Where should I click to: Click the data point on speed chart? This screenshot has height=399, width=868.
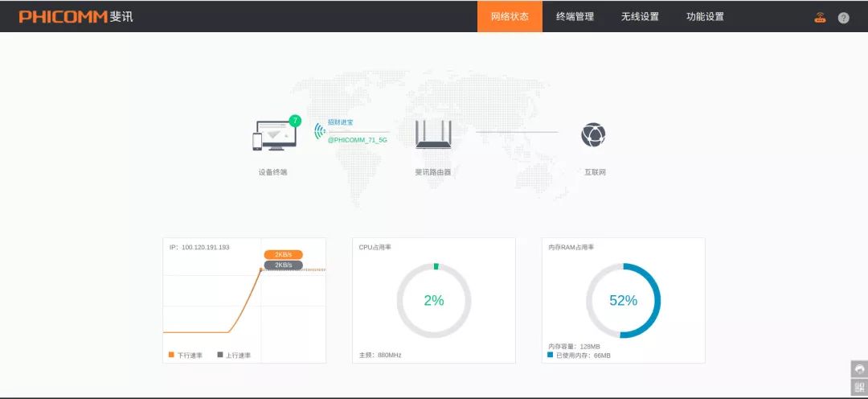[x=260, y=269]
